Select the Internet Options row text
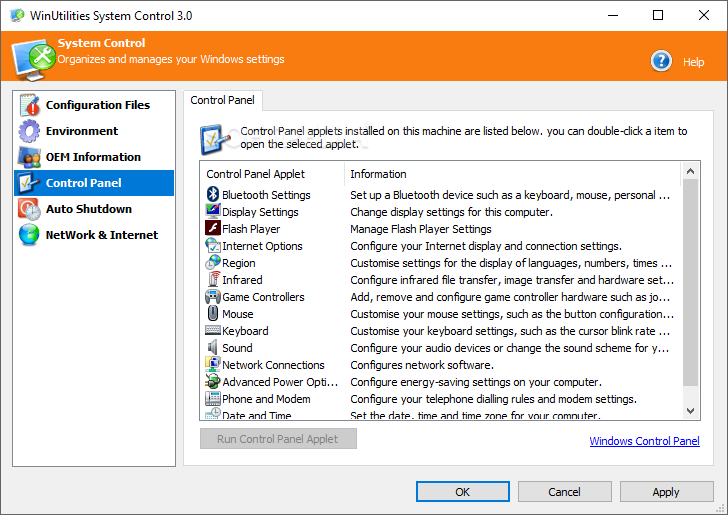This screenshot has height=515, width=728. pyautogui.click(x=262, y=246)
